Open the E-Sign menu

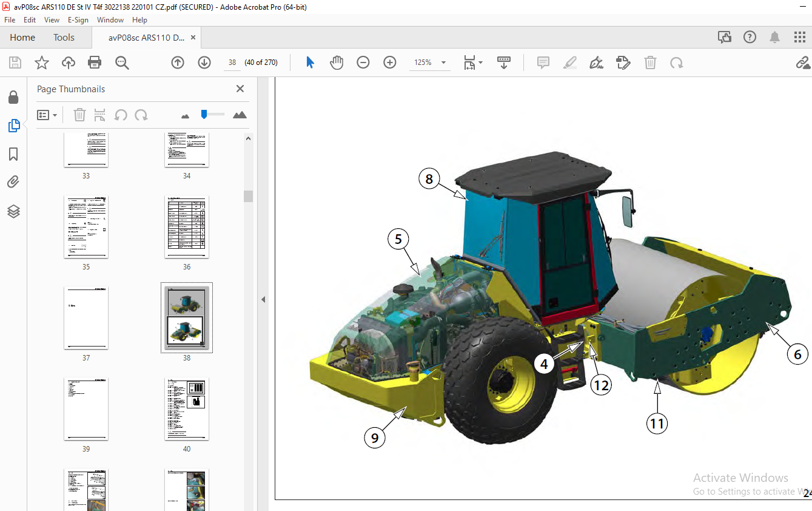[78, 20]
